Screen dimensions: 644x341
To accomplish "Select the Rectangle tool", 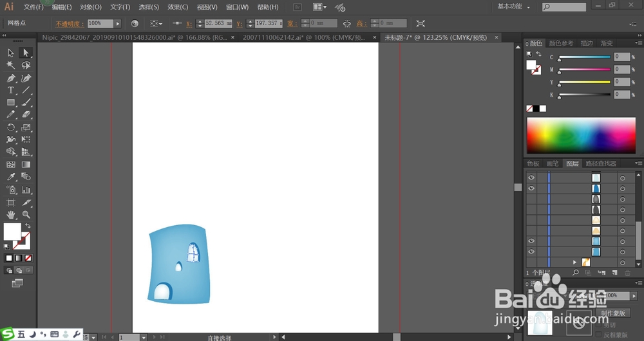I will coord(11,102).
